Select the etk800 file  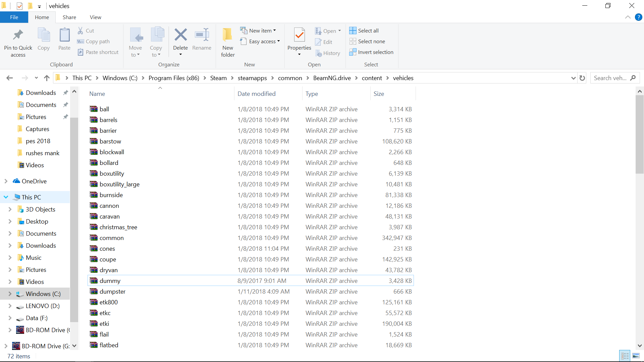click(x=251, y=302)
